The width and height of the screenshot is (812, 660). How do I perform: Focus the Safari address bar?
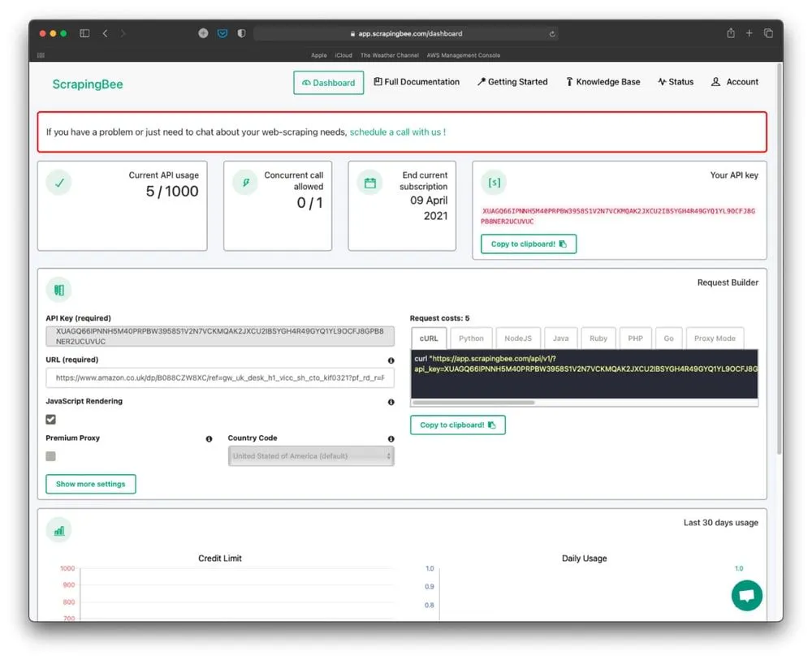point(405,33)
